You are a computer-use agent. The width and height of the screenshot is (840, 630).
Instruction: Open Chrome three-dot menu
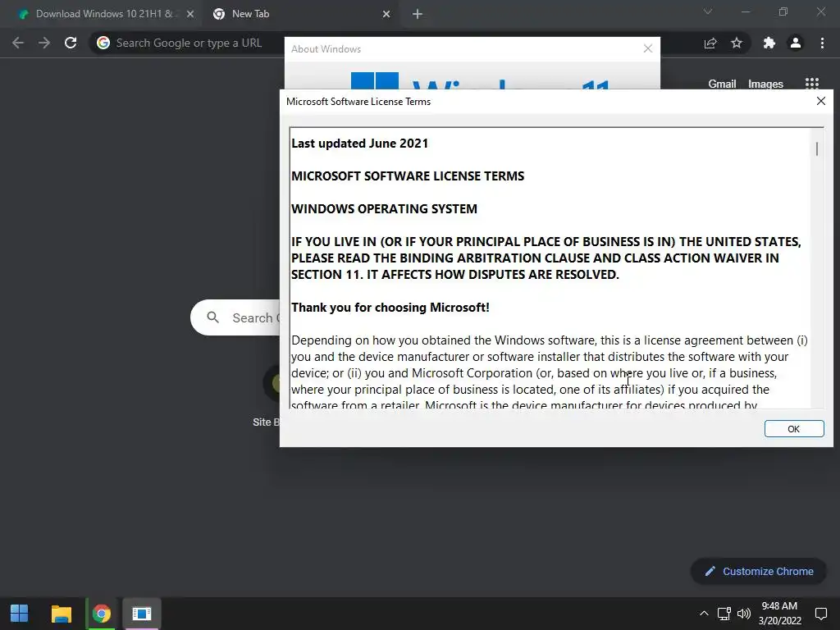pos(822,43)
